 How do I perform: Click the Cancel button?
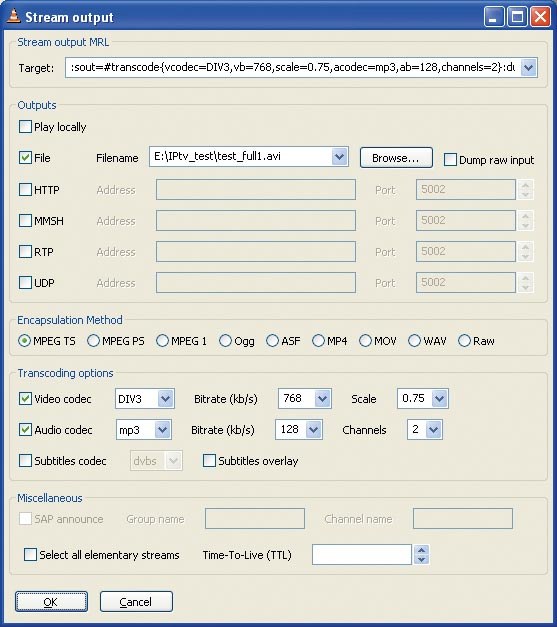click(x=136, y=601)
